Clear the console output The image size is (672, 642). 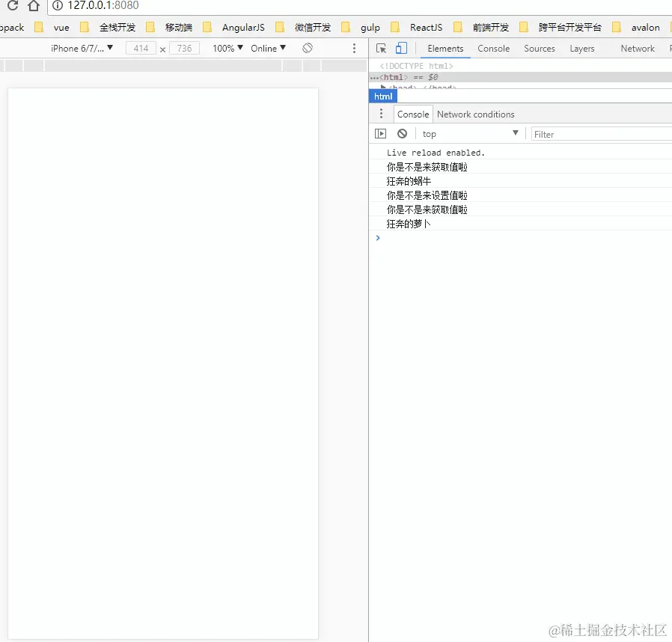coord(402,134)
